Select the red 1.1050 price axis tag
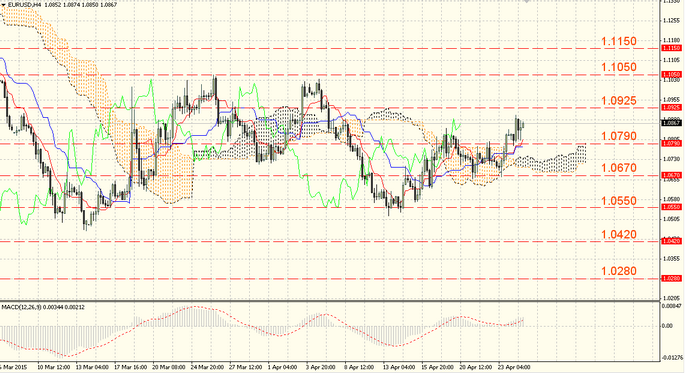Image resolution: width=685 pixels, height=373 pixels. pos(671,75)
